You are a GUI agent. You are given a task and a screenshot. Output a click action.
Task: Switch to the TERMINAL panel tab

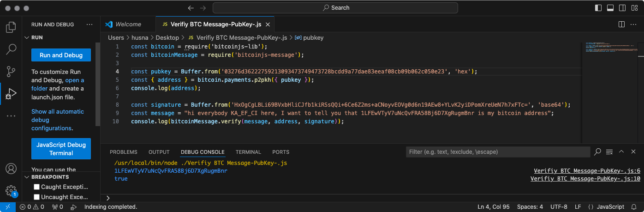coord(248,152)
